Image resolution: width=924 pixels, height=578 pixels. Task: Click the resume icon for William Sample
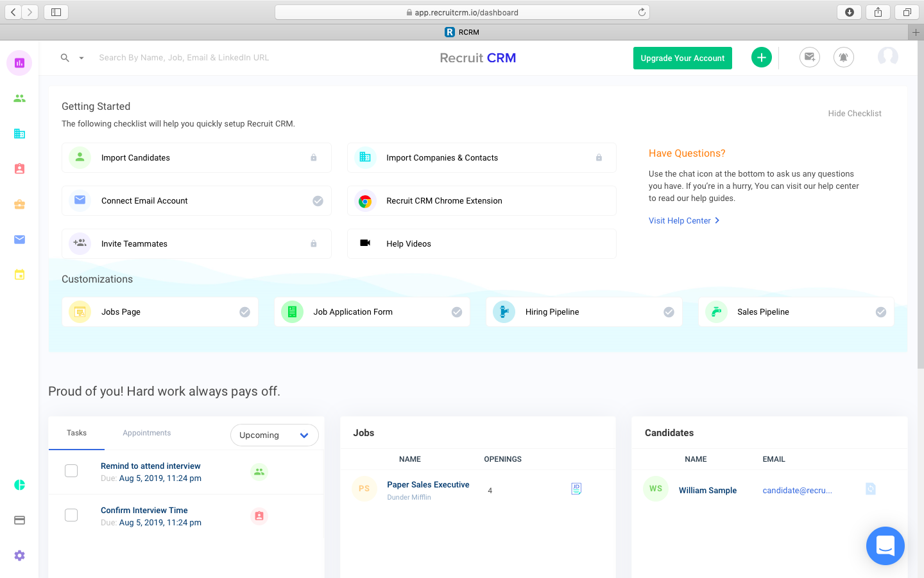(871, 489)
